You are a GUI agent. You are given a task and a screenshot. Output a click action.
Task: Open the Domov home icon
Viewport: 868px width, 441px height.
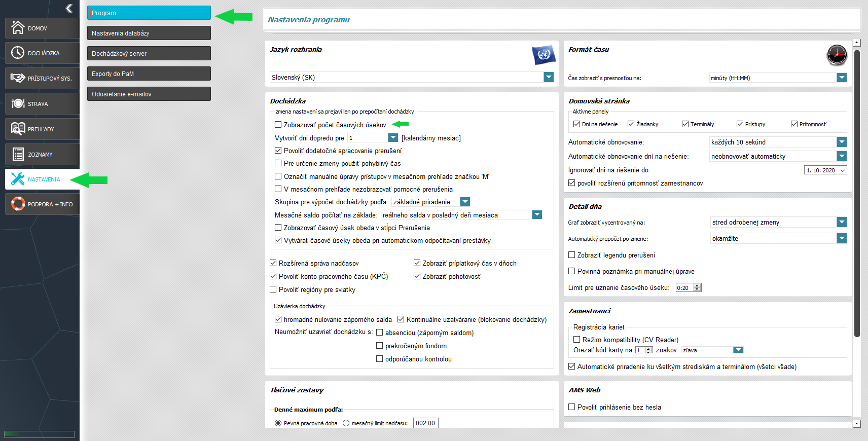[x=18, y=27]
